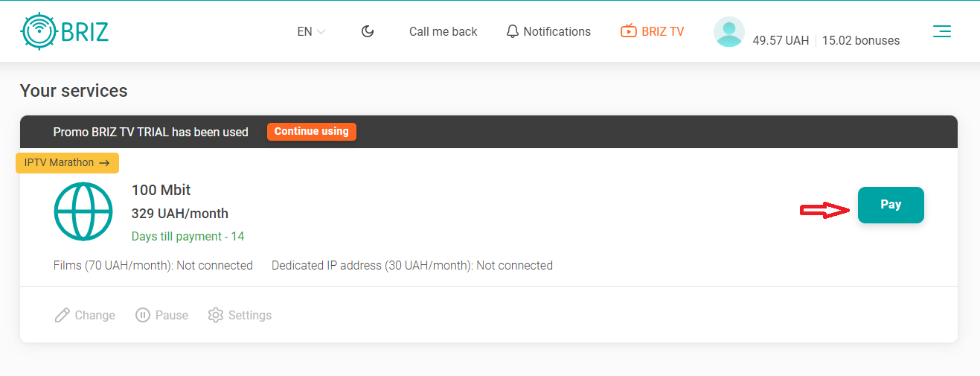Open the EN language dropdown
The width and height of the screenshot is (980, 376).
tap(311, 31)
